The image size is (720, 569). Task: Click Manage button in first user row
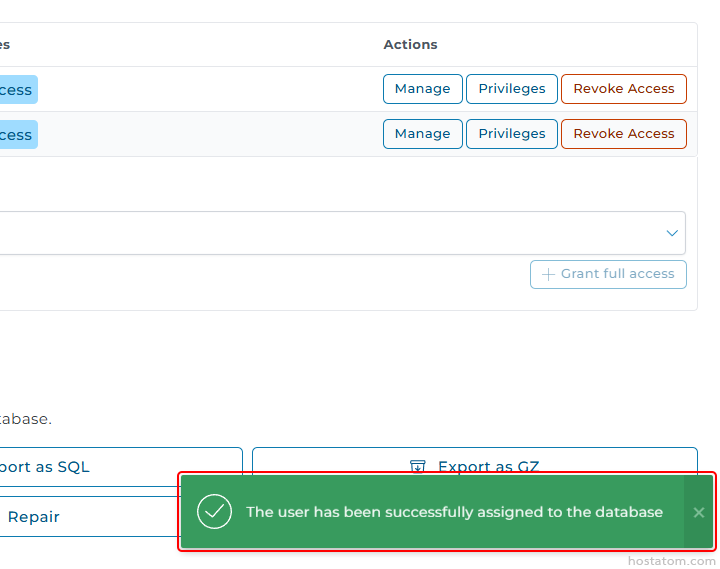coord(422,89)
